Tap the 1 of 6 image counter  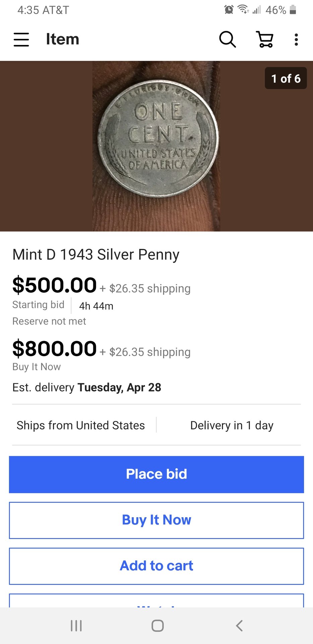pyautogui.click(x=286, y=78)
